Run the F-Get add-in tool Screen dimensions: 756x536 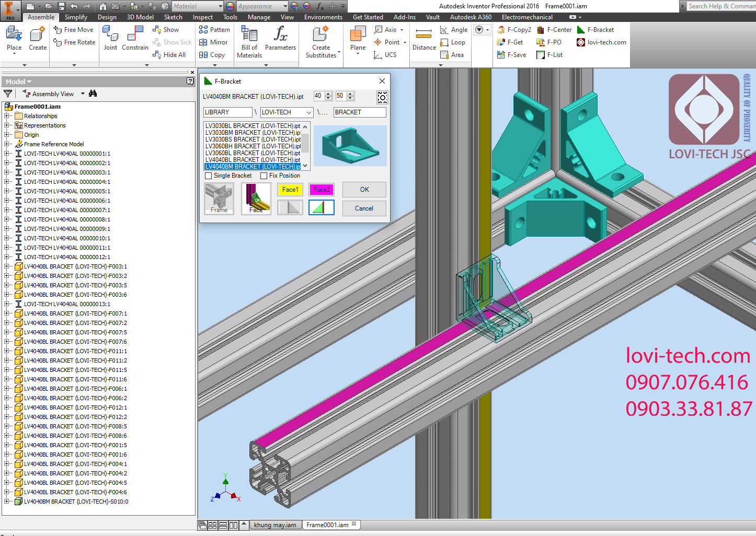coord(510,42)
